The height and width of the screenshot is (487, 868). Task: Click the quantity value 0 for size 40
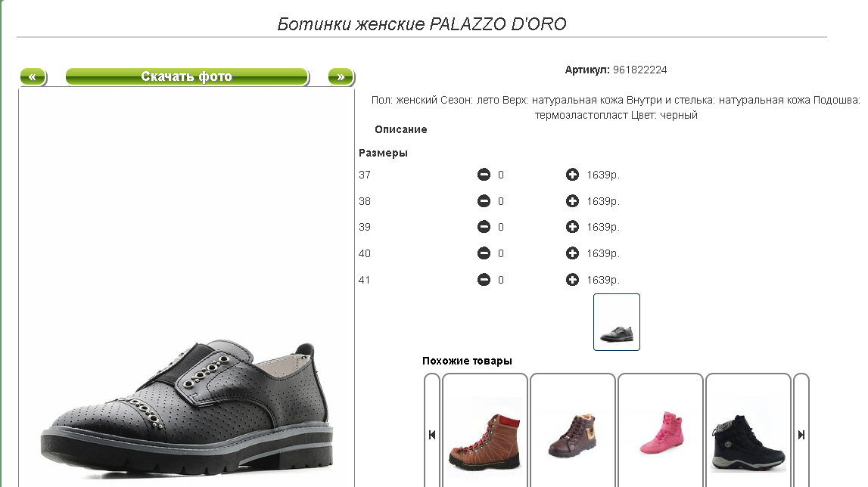coord(501,253)
